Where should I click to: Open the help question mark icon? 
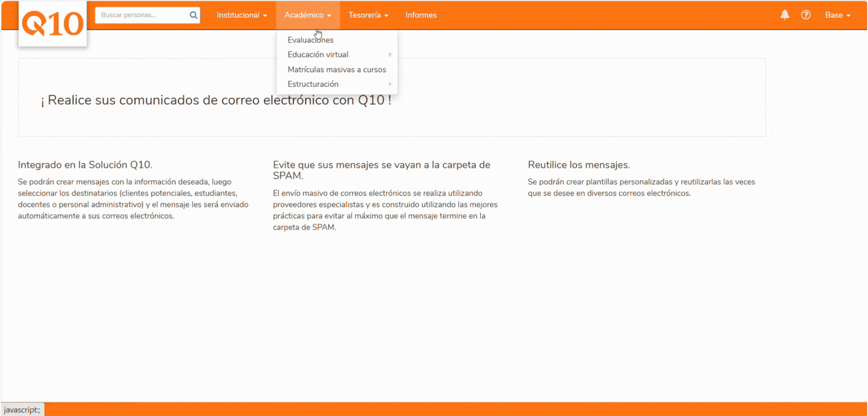tap(806, 15)
